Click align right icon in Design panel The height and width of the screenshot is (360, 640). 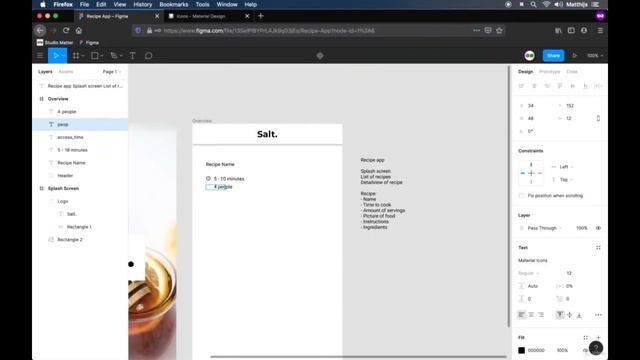tap(547, 86)
